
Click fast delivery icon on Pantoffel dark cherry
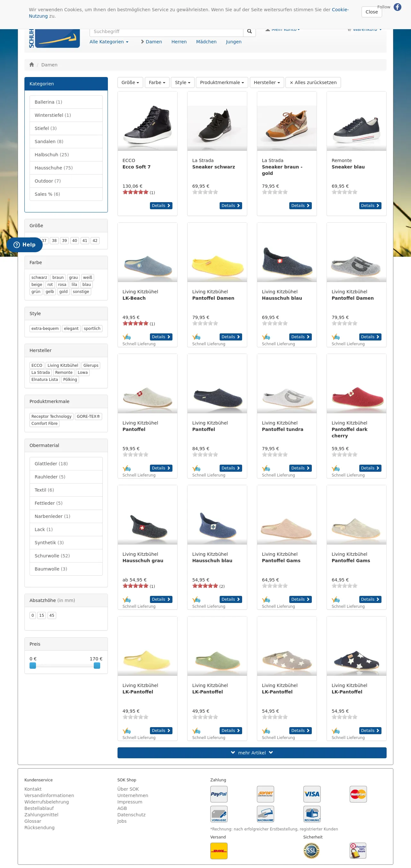point(336,468)
